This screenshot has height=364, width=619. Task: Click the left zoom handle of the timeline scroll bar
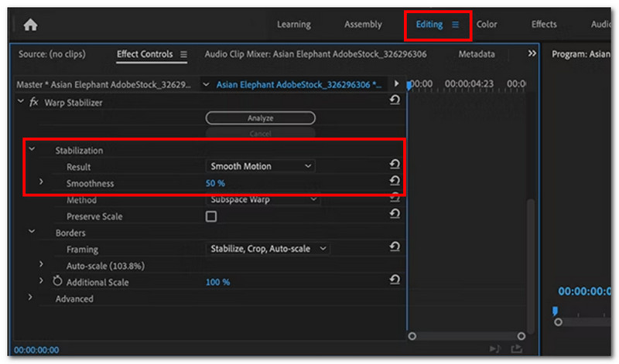[x=412, y=336]
